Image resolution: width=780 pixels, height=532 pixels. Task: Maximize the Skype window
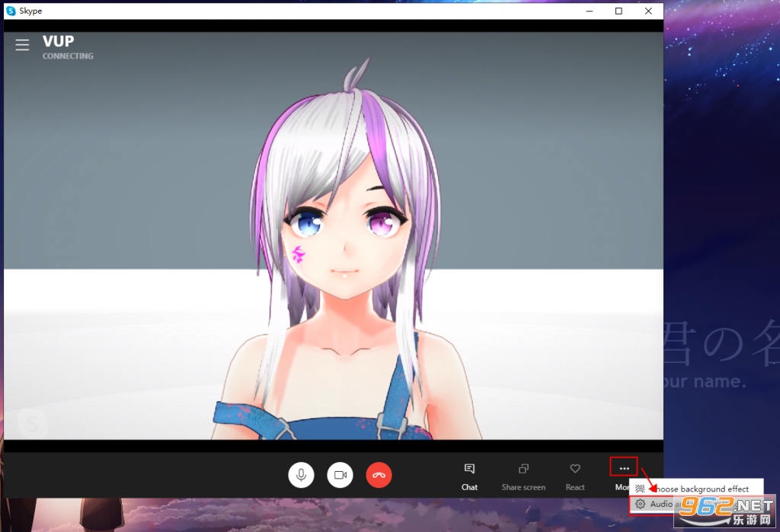coord(619,11)
